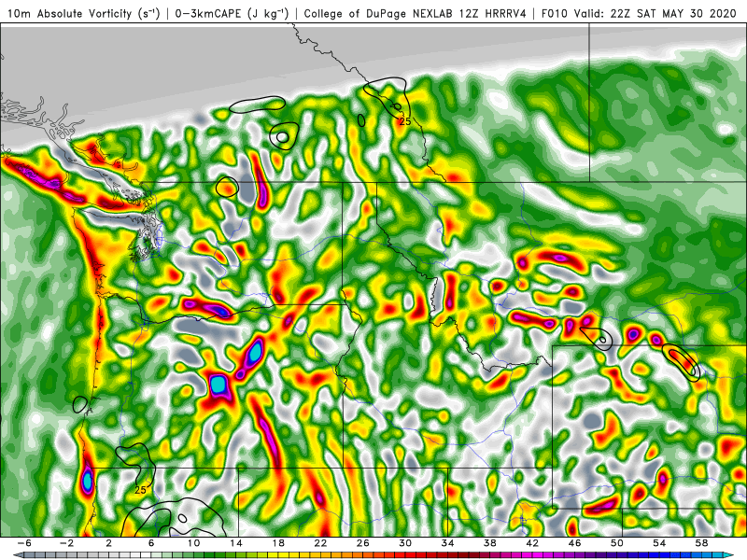Click the color bar's left arrow end
Viewport: 747px width, 560px height.
[x=17, y=555]
